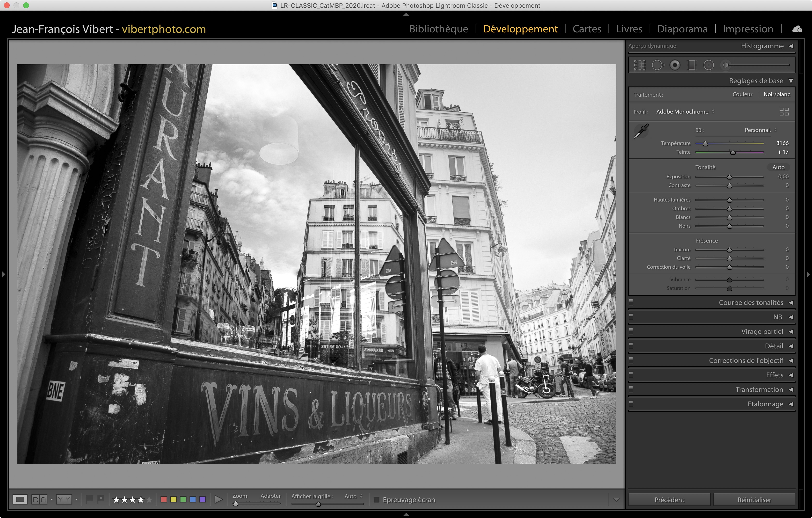Screen dimensions: 812x518
Task: Set rating with the fifth star
Action: [x=149, y=499]
